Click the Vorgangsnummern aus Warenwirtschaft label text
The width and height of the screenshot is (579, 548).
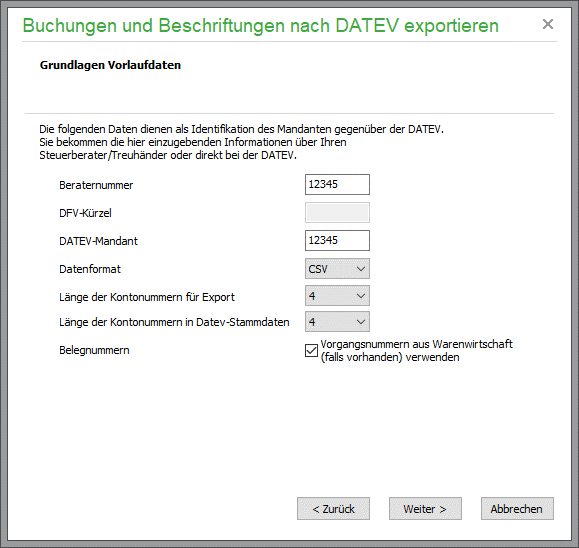click(x=417, y=350)
